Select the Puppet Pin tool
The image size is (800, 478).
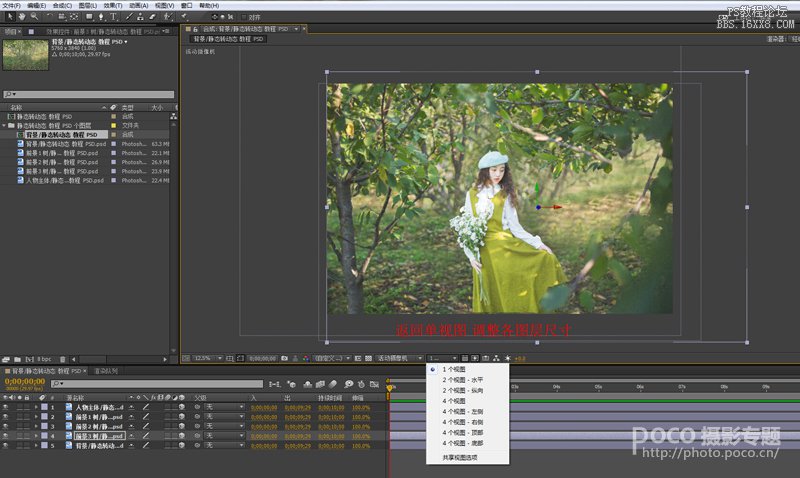click(x=184, y=17)
